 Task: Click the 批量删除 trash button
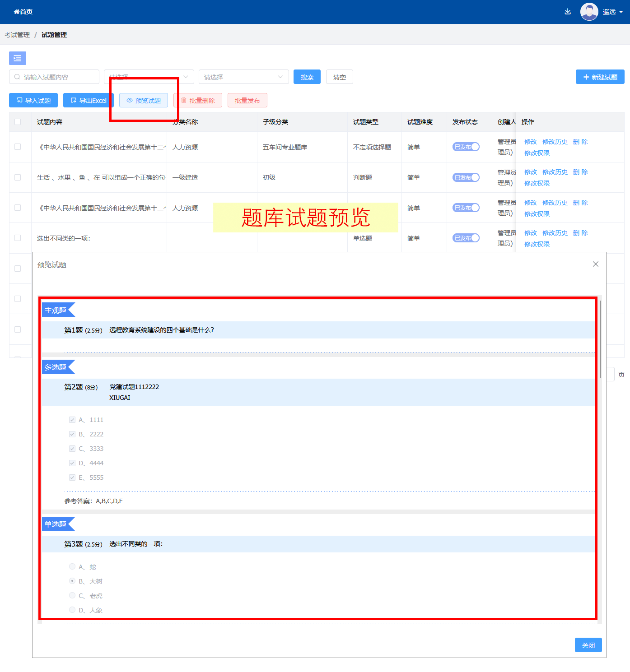pos(198,100)
